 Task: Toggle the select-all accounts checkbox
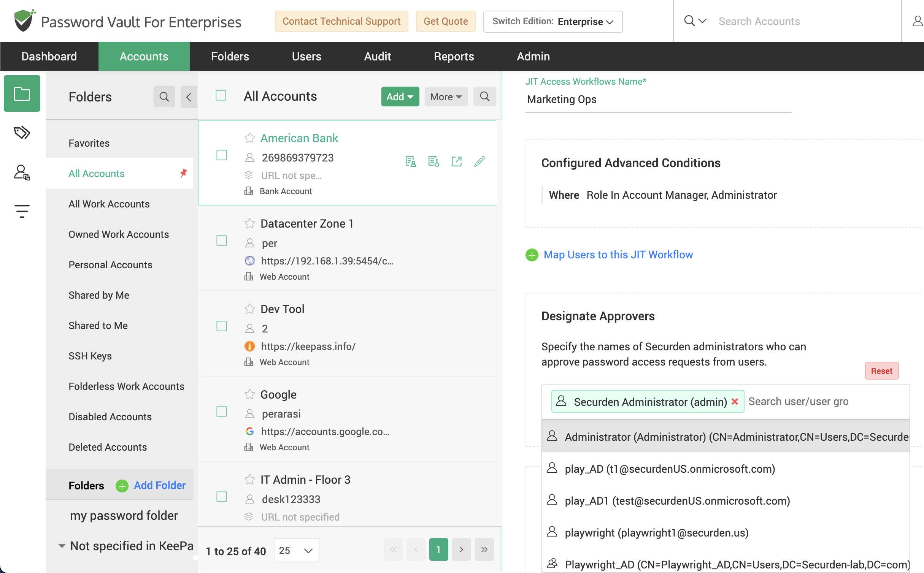click(x=221, y=95)
